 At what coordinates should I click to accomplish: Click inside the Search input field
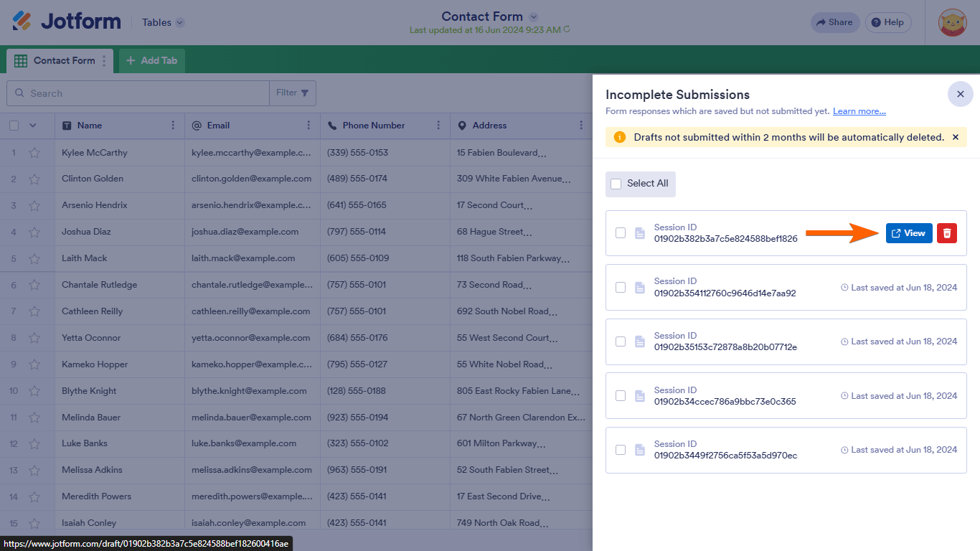tap(136, 93)
